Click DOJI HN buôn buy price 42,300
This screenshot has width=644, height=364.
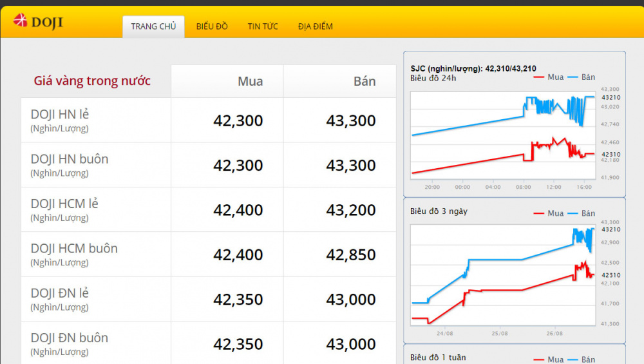[238, 166]
